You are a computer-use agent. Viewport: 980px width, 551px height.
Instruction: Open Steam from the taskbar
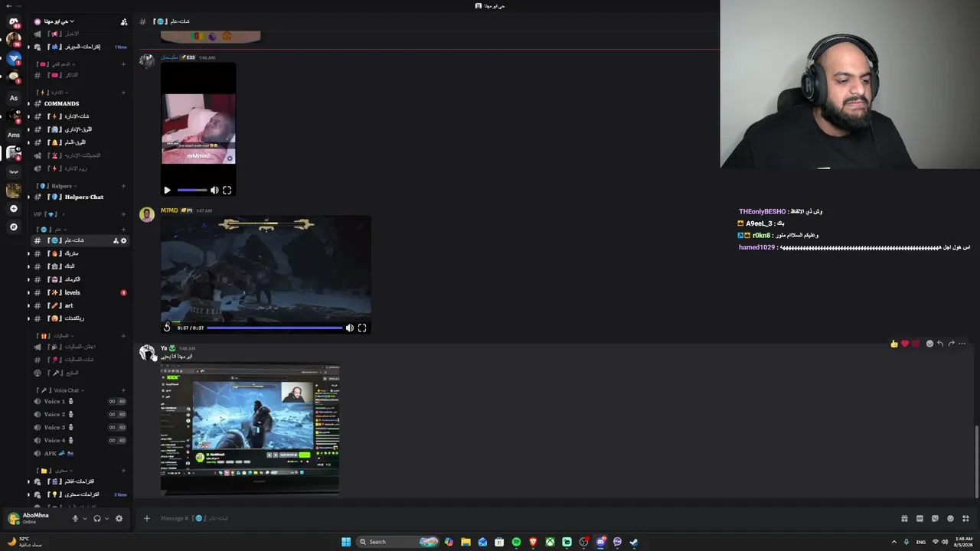[634, 542]
